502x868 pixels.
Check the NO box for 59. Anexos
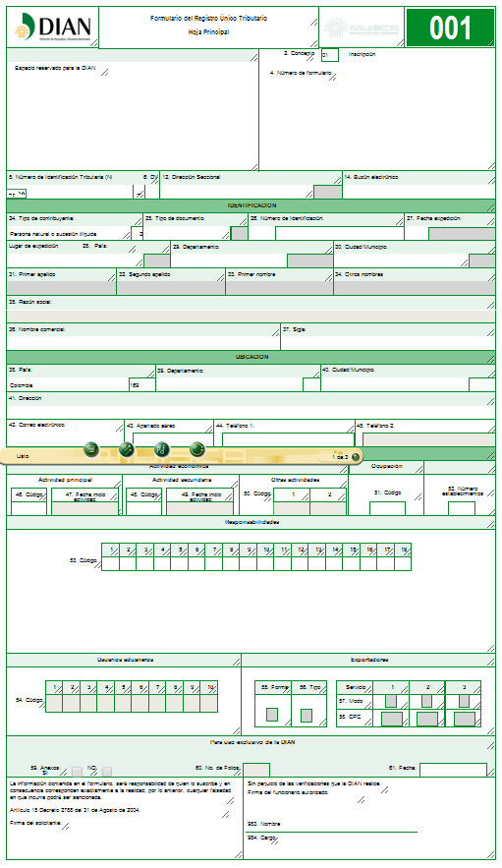tap(107, 771)
